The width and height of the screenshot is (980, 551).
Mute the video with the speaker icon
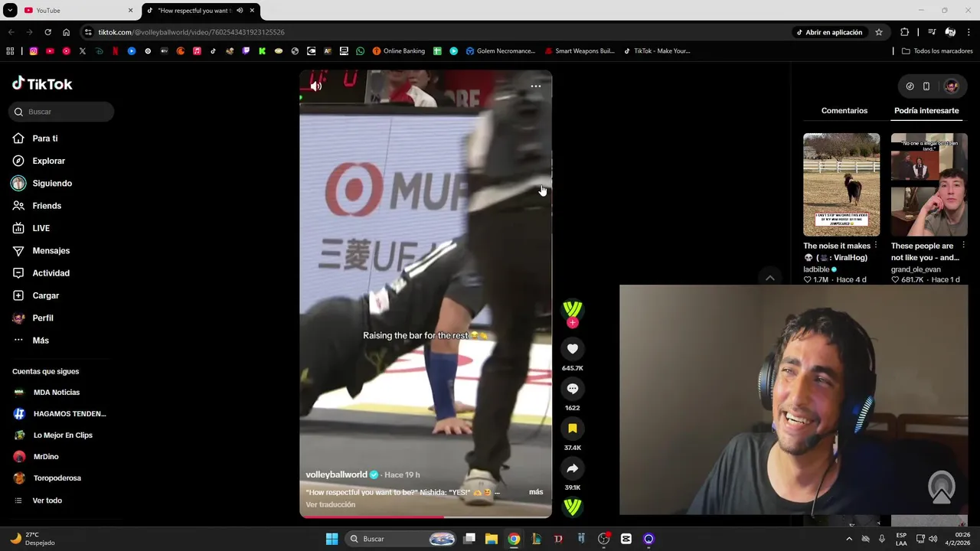[315, 86]
